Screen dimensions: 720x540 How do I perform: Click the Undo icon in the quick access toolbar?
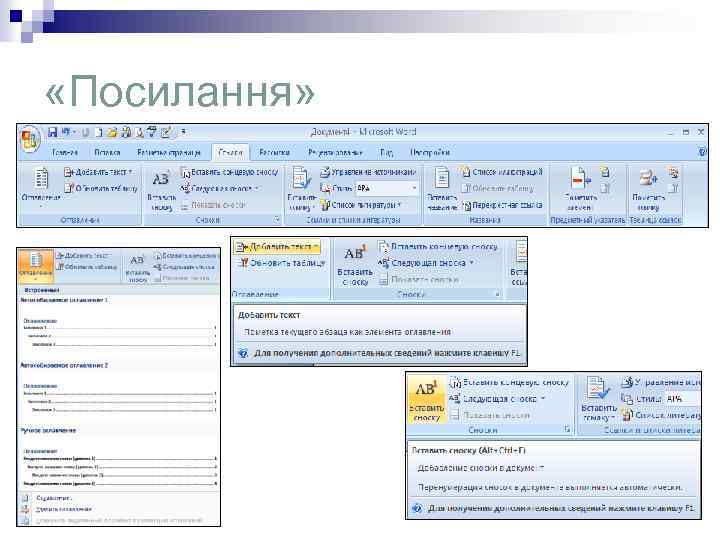pyautogui.click(x=67, y=132)
